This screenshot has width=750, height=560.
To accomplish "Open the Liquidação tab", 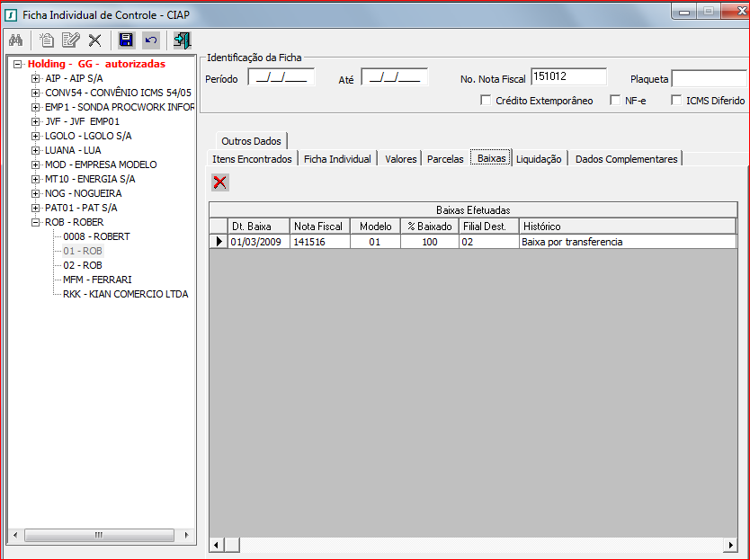I will (x=539, y=159).
